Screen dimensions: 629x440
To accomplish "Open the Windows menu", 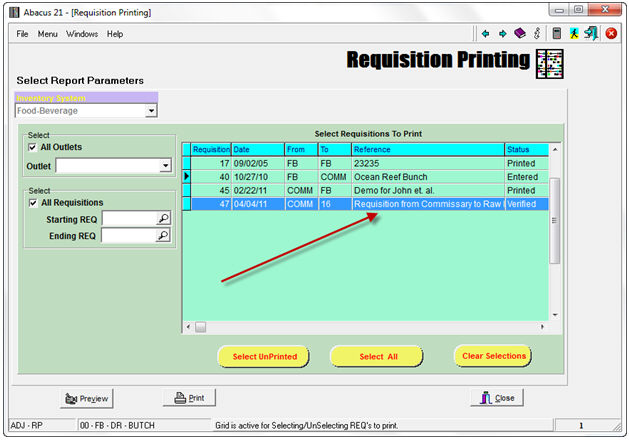I will [82, 34].
